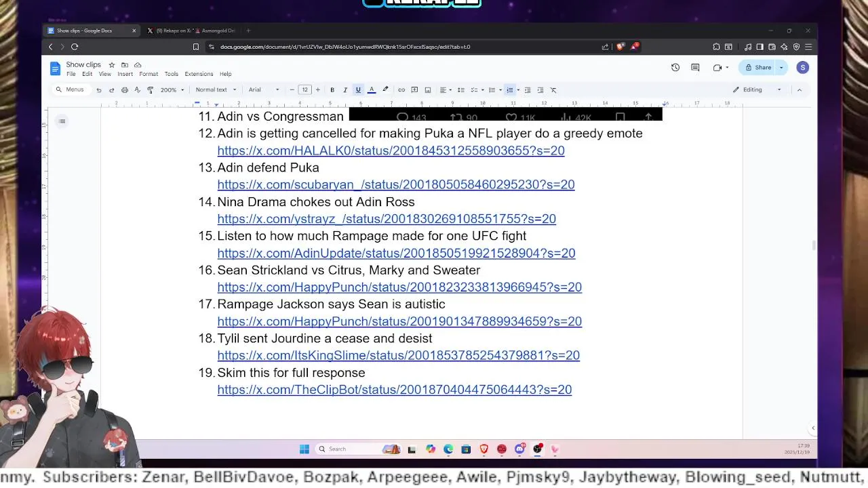Open the Share options dropdown arrow
The width and height of the screenshot is (868, 488).
781,68
